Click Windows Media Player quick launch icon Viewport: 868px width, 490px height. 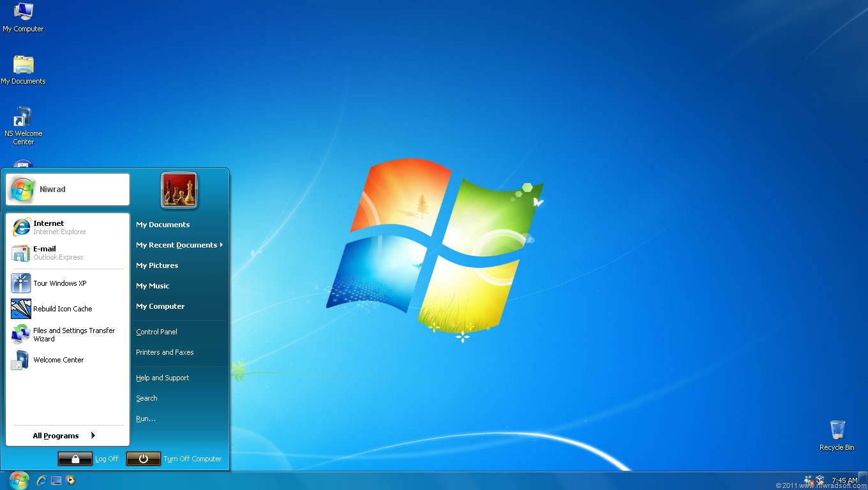pos(71,480)
